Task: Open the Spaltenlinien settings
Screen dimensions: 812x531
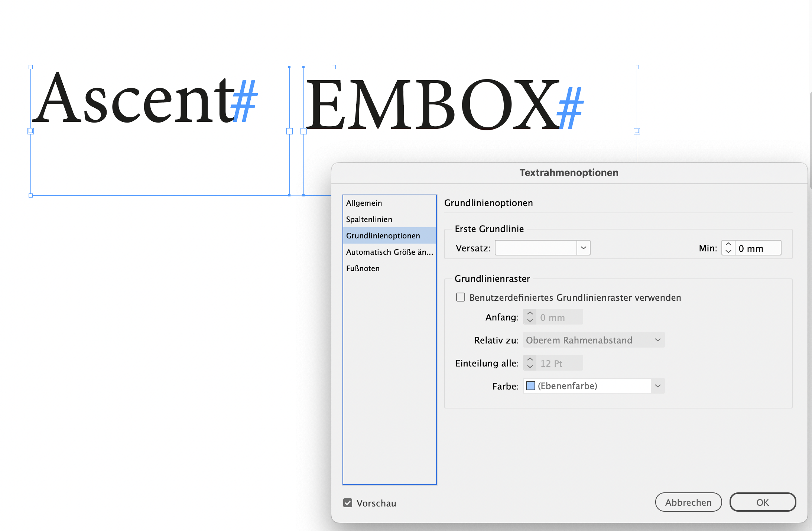Action: 369,219
